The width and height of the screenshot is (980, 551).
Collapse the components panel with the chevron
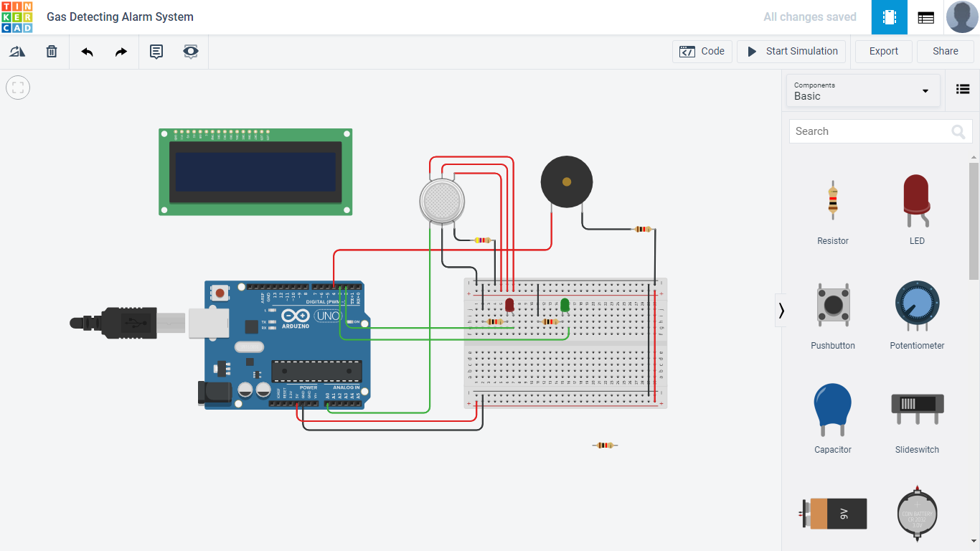click(781, 310)
